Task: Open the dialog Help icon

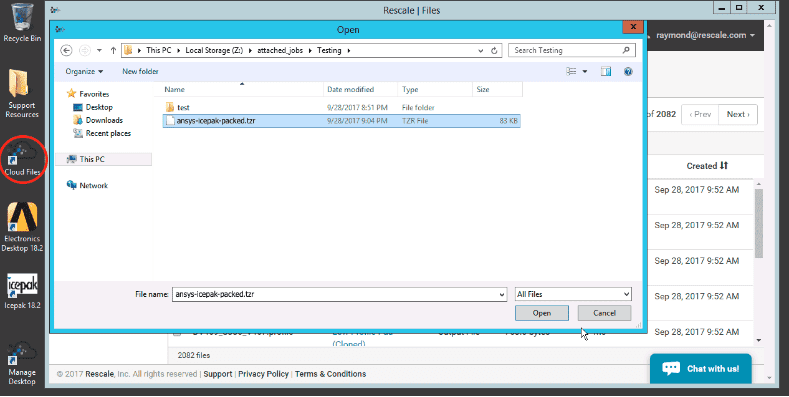Action: point(628,71)
